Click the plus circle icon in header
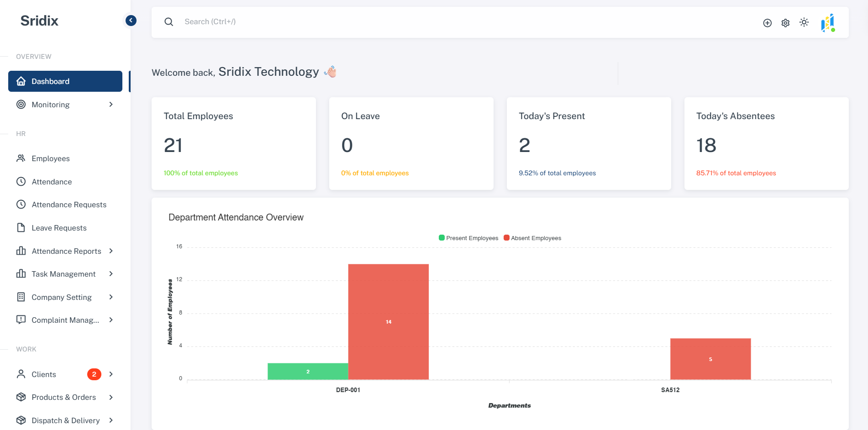This screenshot has height=430, width=868. (x=767, y=23)
